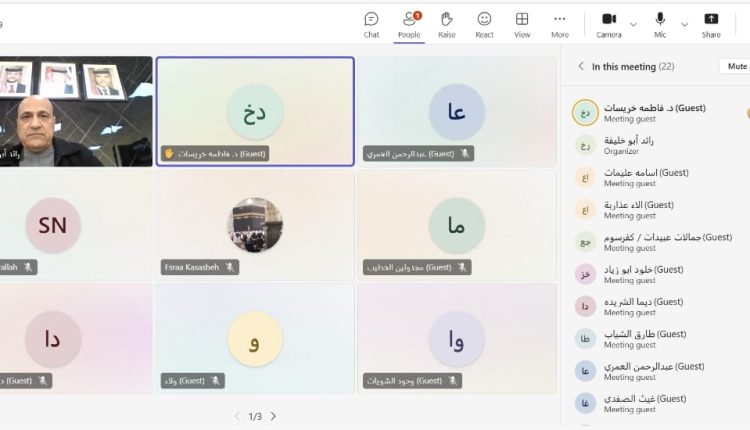Screen dimensions: 750x430
Task: Click the presenter's live video tile
Action: pos(75,110)
